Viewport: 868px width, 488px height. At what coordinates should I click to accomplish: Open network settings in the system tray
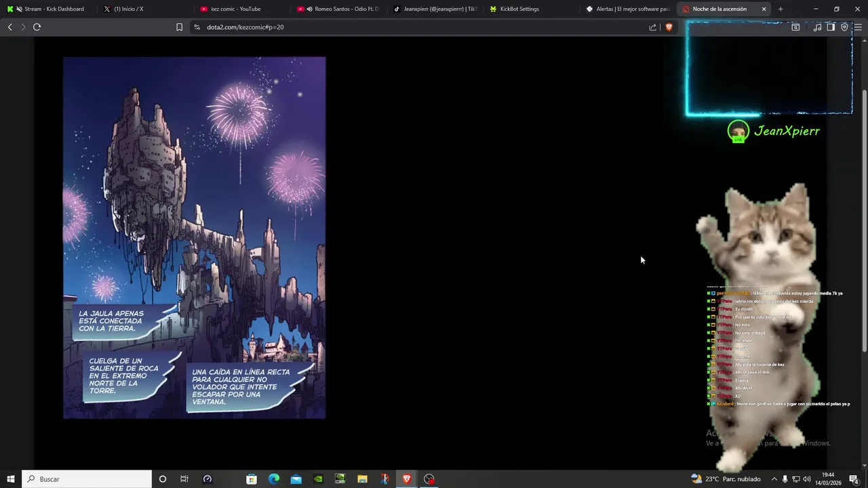pyautogui.click(x=796, y=479)
